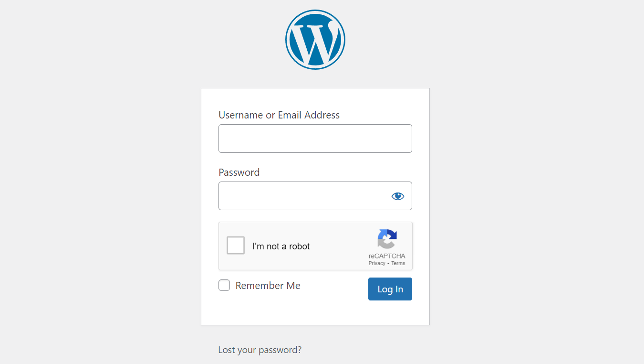Image resolution: width=644 pixels, height=364 pixels.
Task: Select the circular WordPress emblem above the form
Action: [x=315, y=39]
